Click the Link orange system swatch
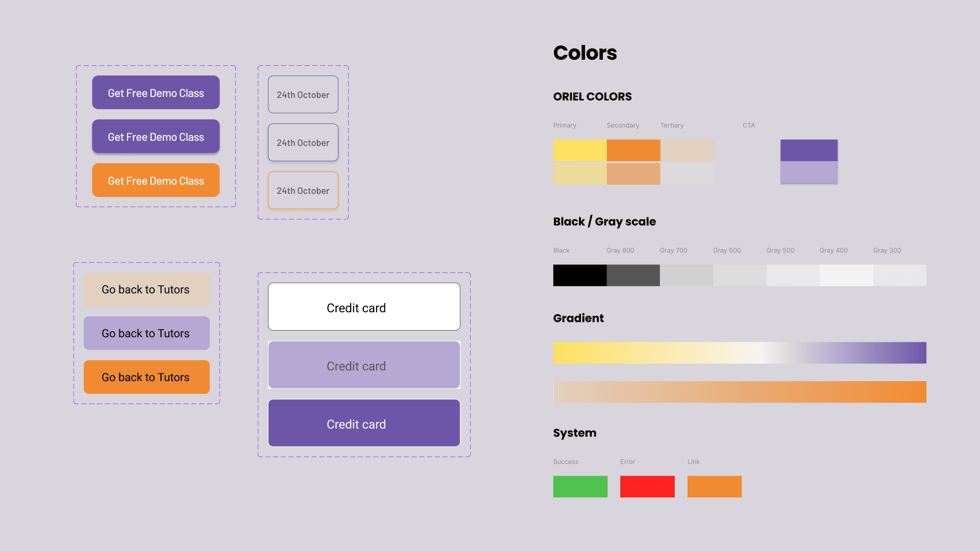 pyautogui.click(x=714, y=486)
